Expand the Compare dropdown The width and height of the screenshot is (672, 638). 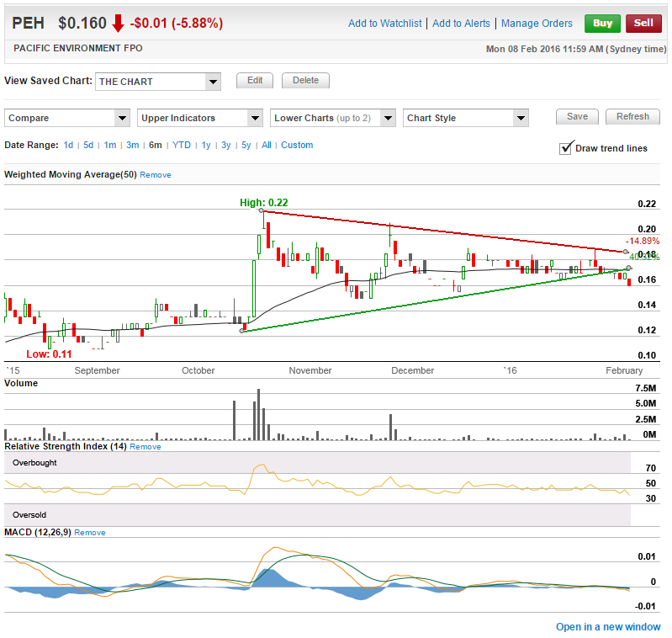pos(67,118)
